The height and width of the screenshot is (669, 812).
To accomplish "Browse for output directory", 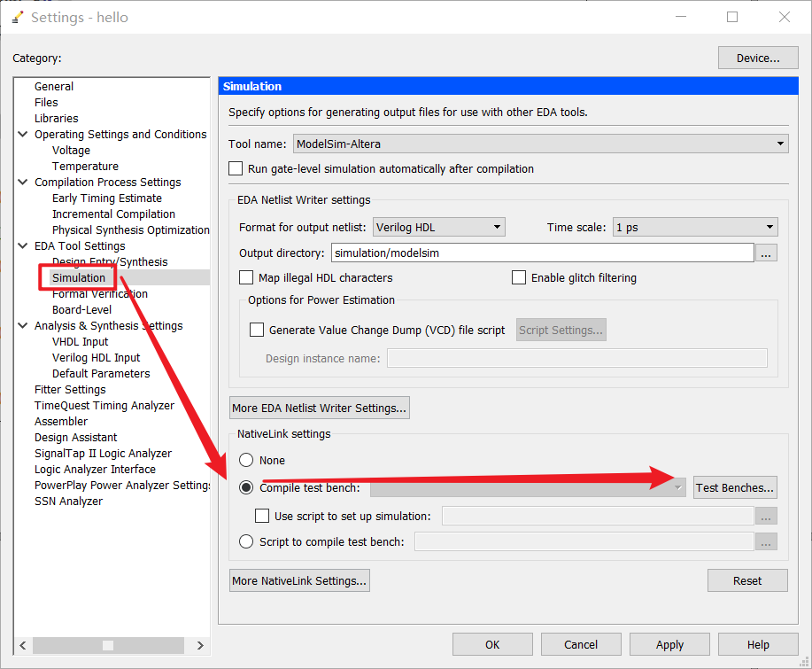I will [767, 253].
